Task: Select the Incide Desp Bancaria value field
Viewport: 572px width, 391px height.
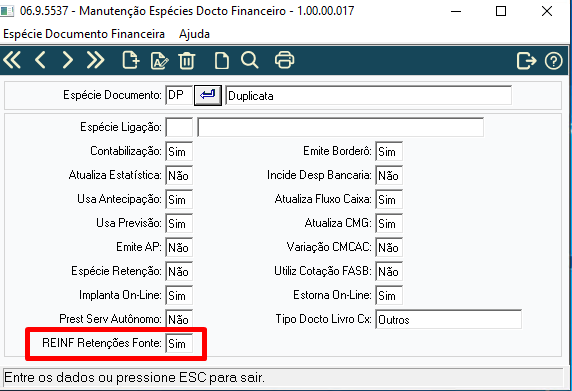Action: tap(389, 175)
